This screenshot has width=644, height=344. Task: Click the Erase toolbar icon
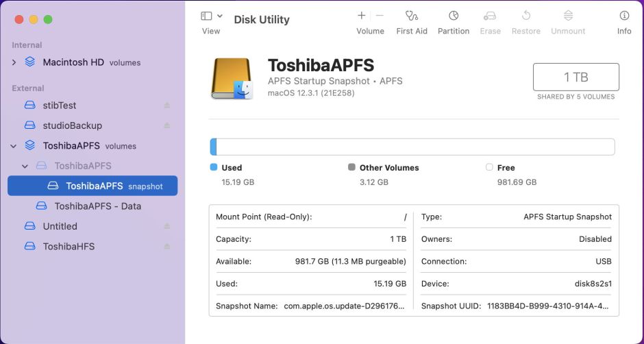tap(490, 16)
